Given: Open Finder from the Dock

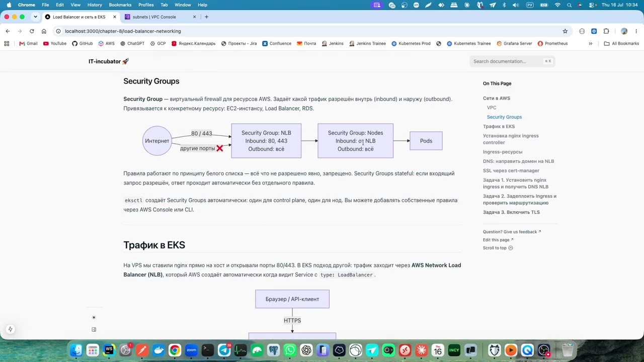Looking at the screenshot, I should point(76,350).
